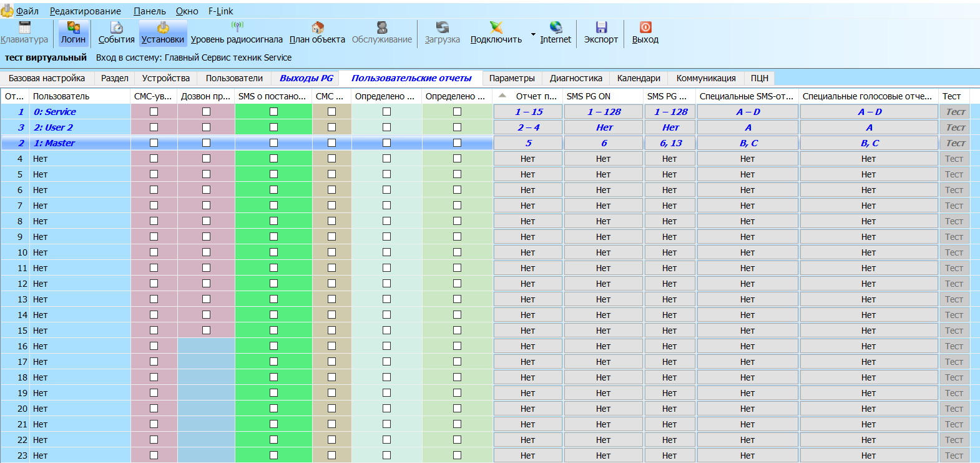
Task: Open special SMS A – D cell for Service
Action: click(x=748, y=112)
